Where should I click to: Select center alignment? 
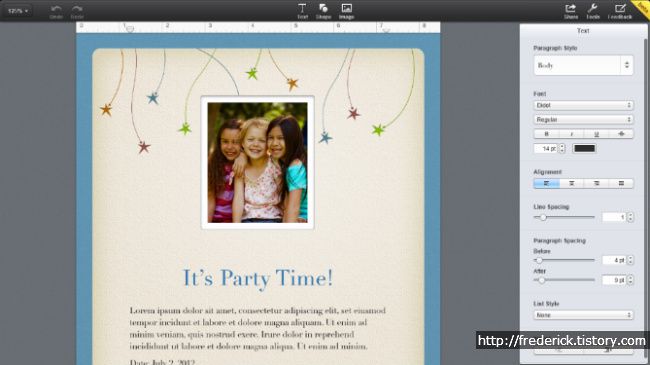click(x=572, y=183)
